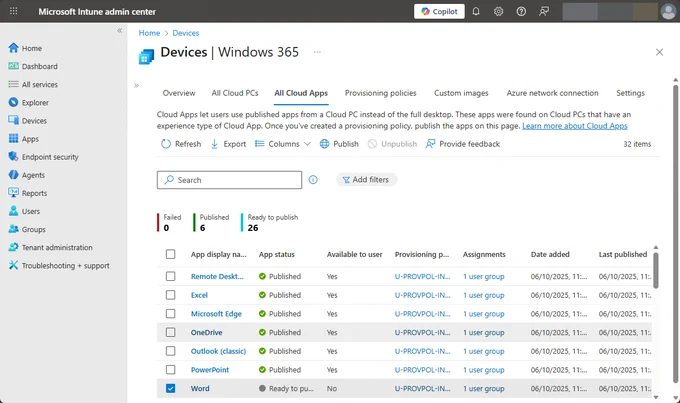Click the Devices breadcrumb link
Screen dimensions: 680x403
pyautogui.click(x=186, y=33)
